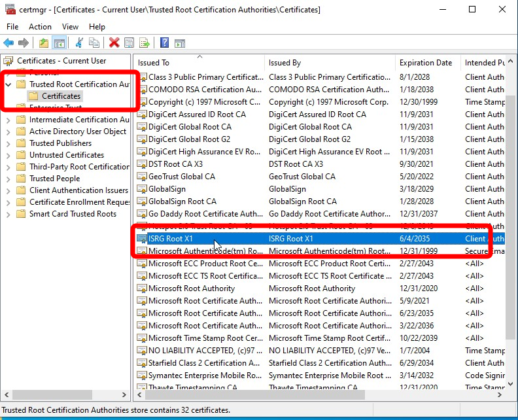Toggle the Show/Hide Console Tree icon
This screenshot has height=420, width=518.
[x=60, y=43]
